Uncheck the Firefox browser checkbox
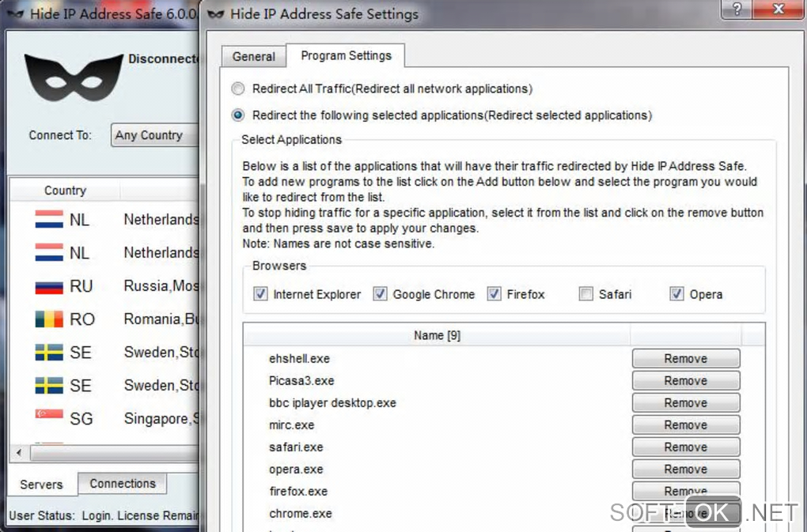Image resolution: width=807 pixels, height=532 pixels. (x=494, y=294)
